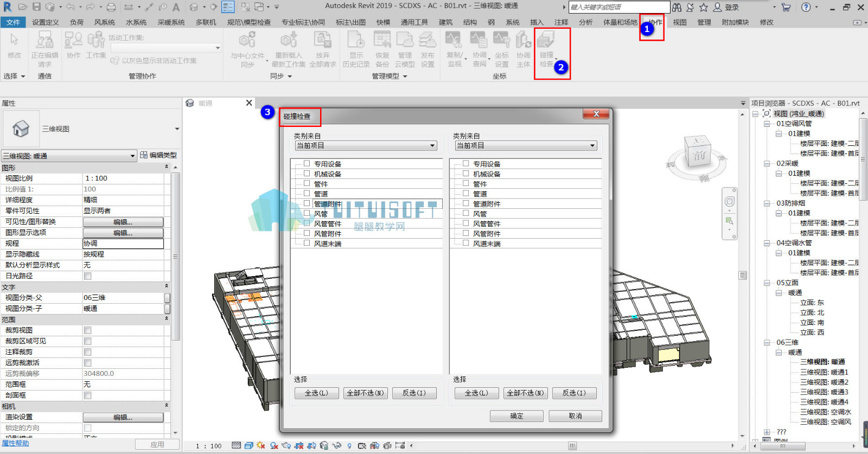
Task: Switch to the 视图 ribbon tab
Action: pyautogui.click(x=680, y=22)
